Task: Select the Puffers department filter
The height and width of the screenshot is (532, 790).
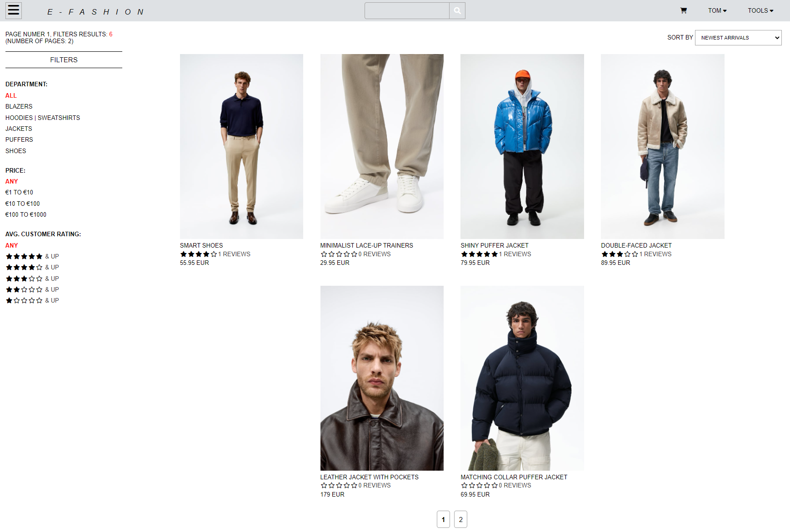Action: (19, 139)
